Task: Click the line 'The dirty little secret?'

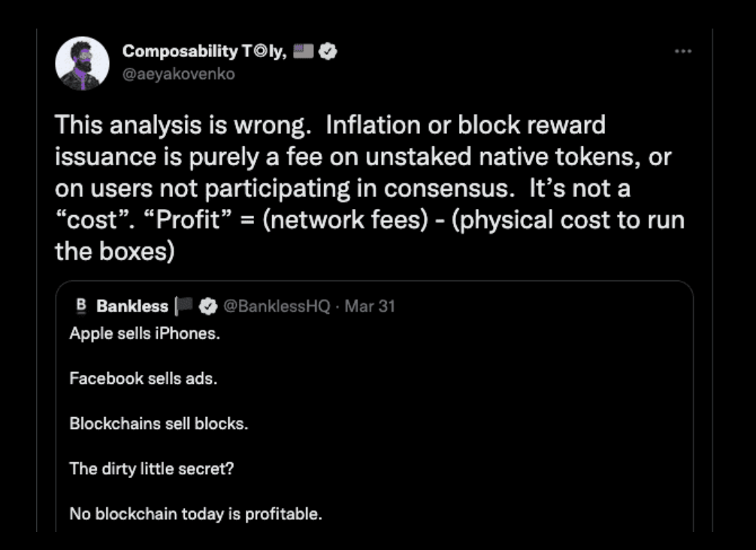Action: point(151,469)
